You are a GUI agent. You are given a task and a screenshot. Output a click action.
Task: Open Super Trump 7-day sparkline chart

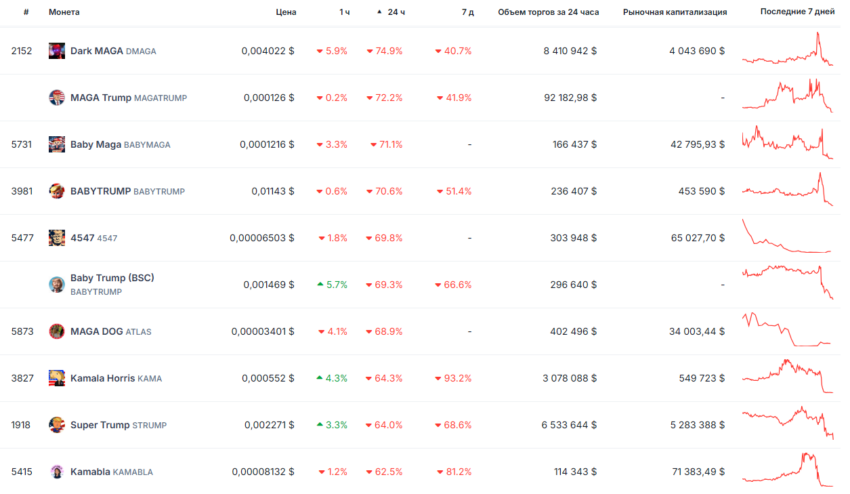click(x=787, y=423)
